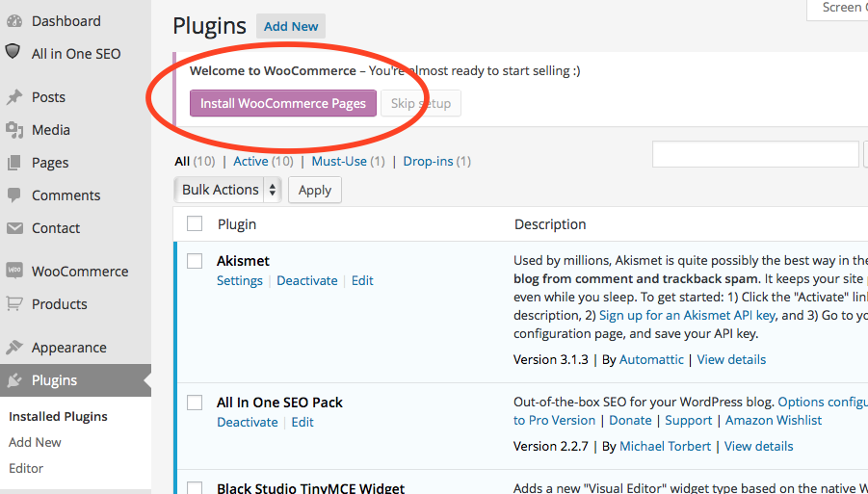Click Deactivate under Akismet
The image size is (868, 494).
(x=306, y=280)
